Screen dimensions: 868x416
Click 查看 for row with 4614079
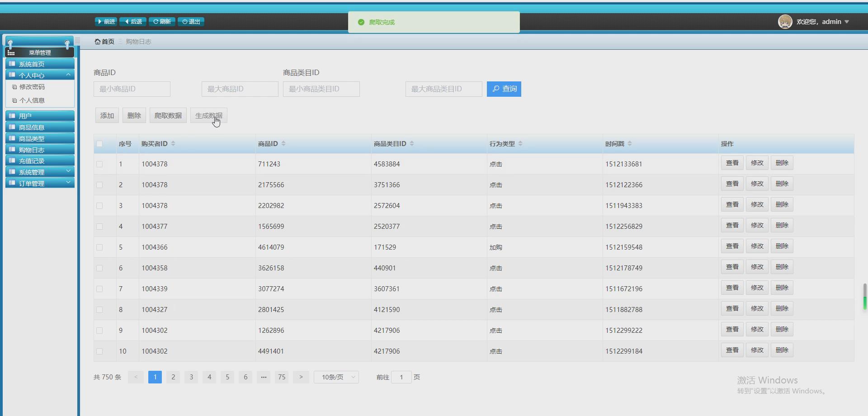click(732, 246)
